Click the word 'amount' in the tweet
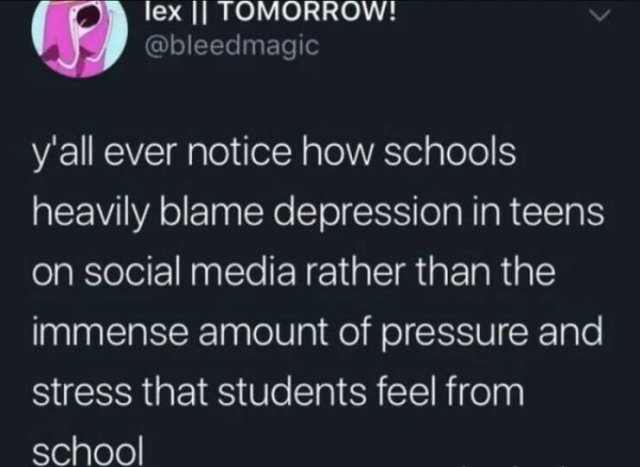 (x=264, y=333)
